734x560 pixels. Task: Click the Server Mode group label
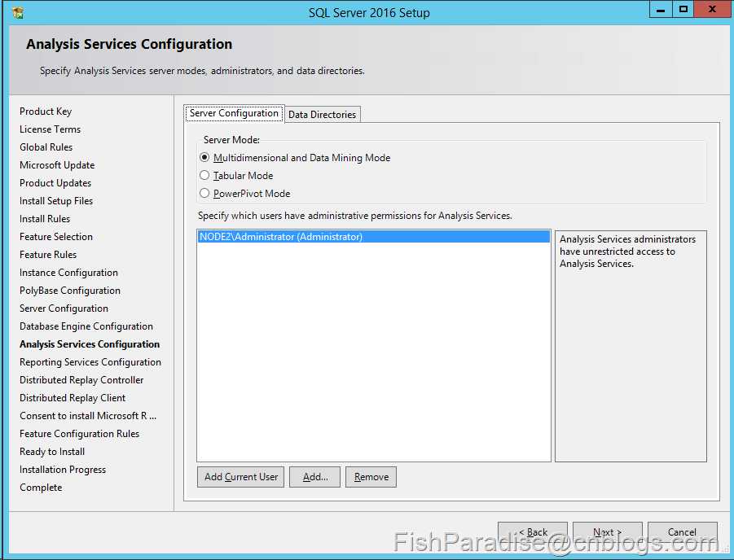click(231, 140)
